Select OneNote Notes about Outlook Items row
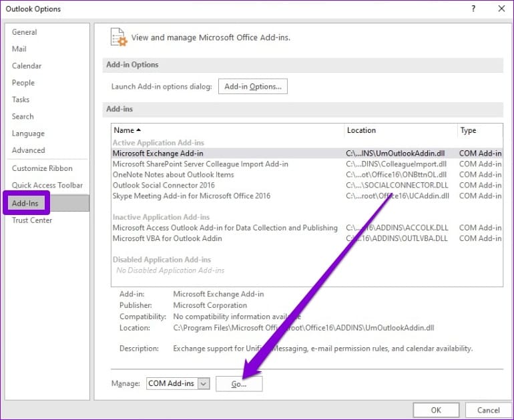This screenshot has height=420, width=514. click(x=306, y=174)
